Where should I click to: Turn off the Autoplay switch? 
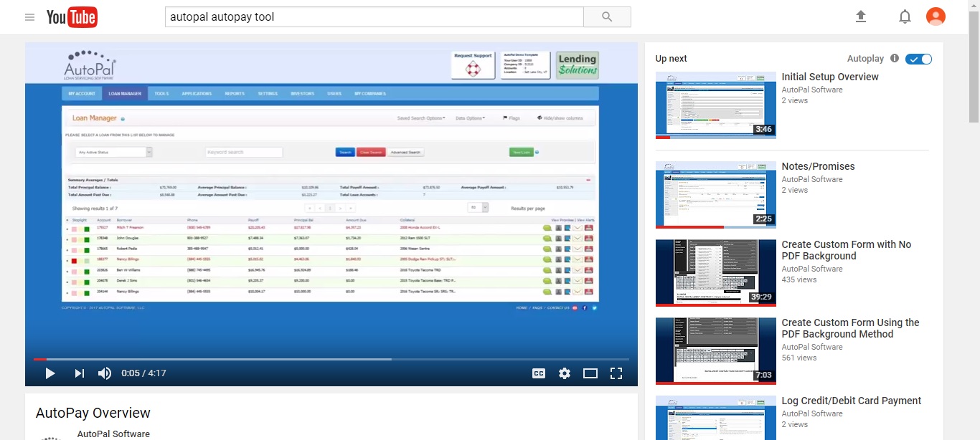(x=918, y=59)
